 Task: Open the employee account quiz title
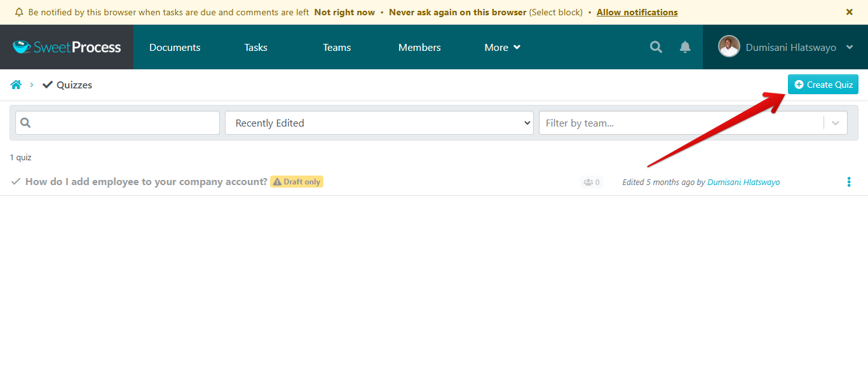(146, 182)
